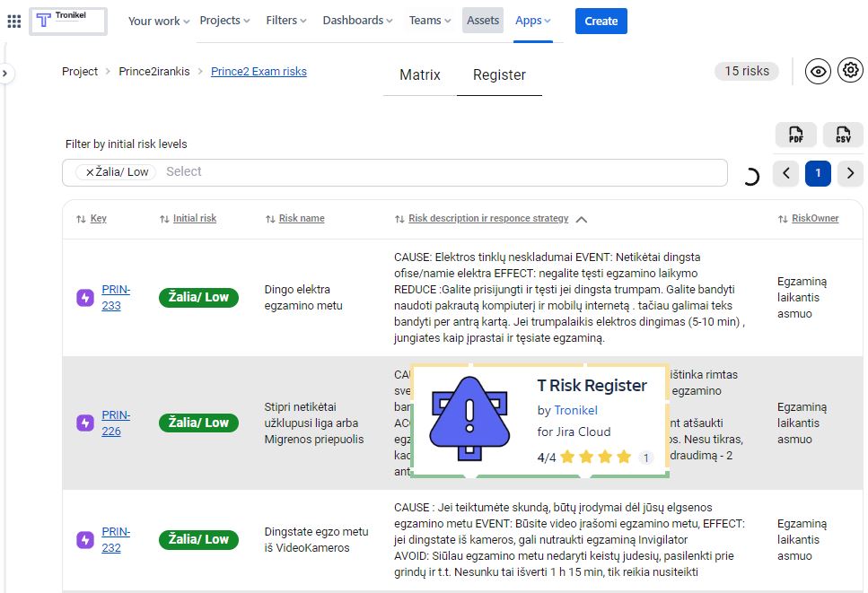Open the Tronikel vendor link in card

(x=575, y=411)
